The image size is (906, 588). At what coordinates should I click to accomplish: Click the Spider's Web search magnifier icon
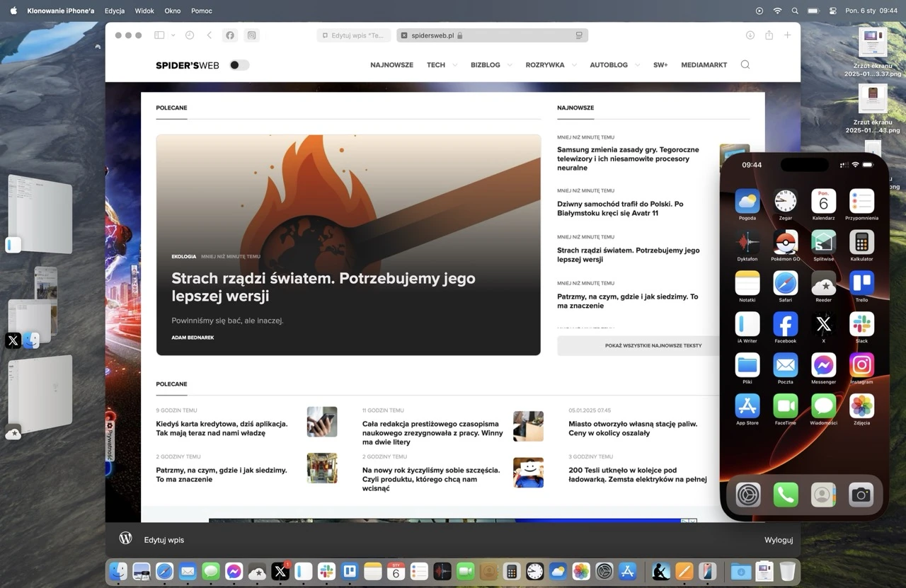(745, 64)
